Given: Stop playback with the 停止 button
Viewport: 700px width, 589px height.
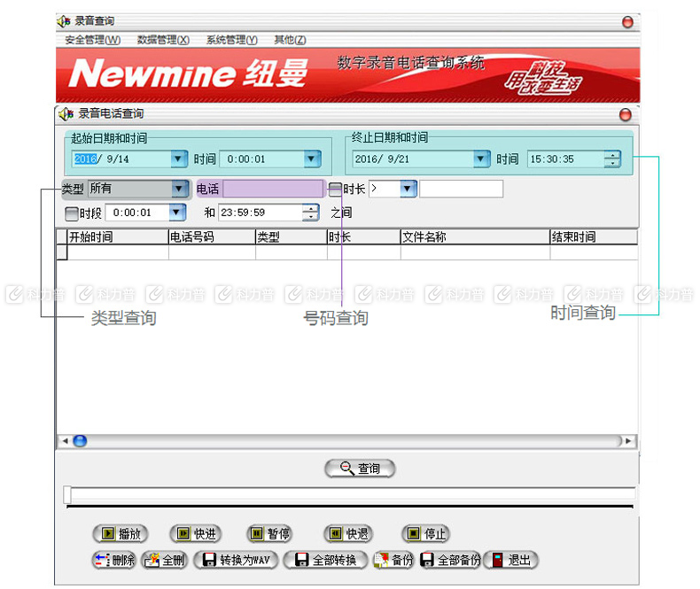Looking at the screenshot, I should click(x=425, y=533).
